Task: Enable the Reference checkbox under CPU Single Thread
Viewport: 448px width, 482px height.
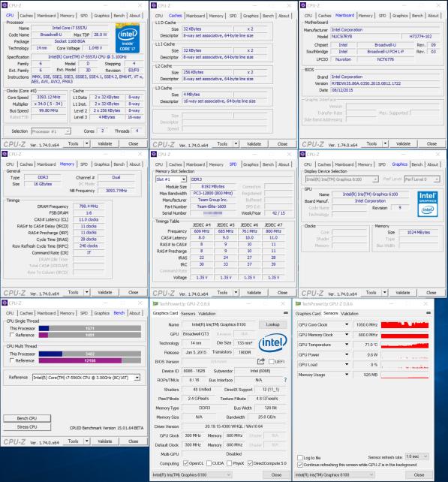Action: tap(12, 335)
